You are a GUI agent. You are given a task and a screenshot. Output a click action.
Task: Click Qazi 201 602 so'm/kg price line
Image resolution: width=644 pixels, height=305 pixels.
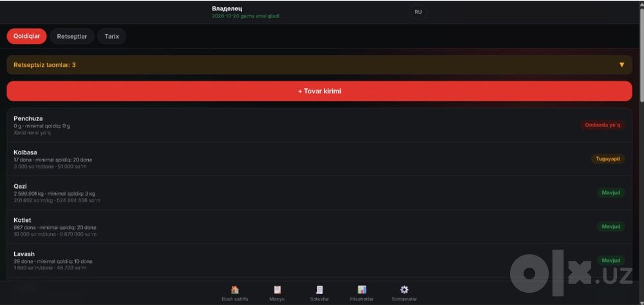pos(57,200)
